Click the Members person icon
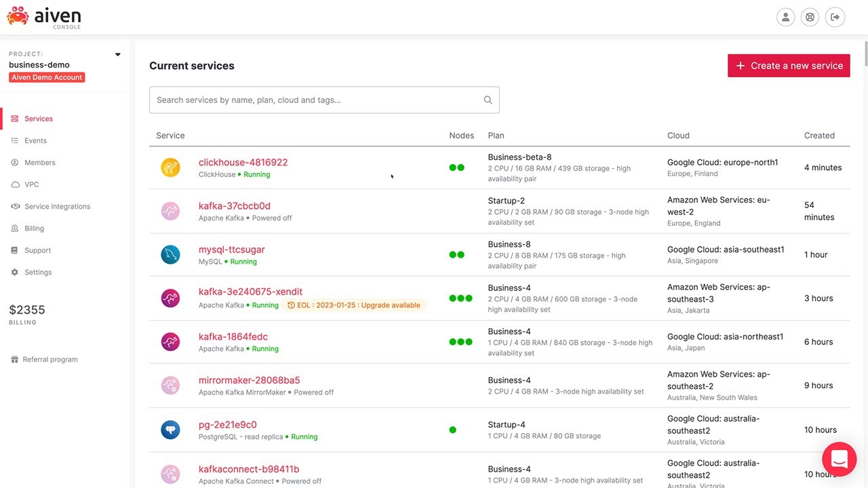The width and height of the screenshot is (868, 488). pyautogui.click(x=15, y=163)
